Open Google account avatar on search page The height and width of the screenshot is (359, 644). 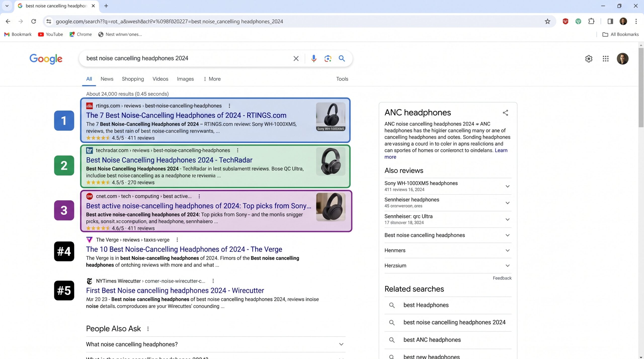[x=622, y=59]
